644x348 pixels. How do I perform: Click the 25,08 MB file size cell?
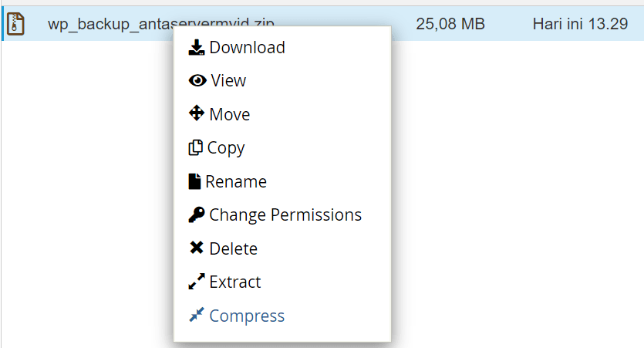[x=450, y=24]
